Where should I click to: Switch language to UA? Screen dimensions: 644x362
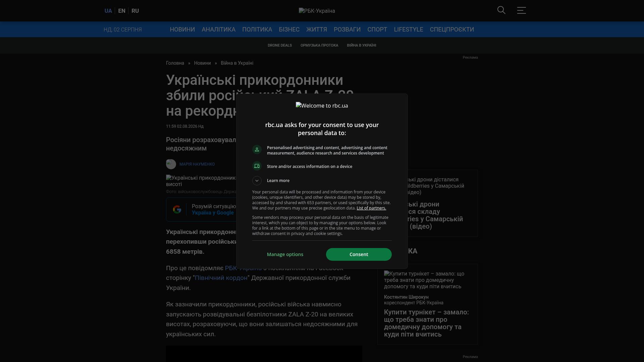[108, 11]
